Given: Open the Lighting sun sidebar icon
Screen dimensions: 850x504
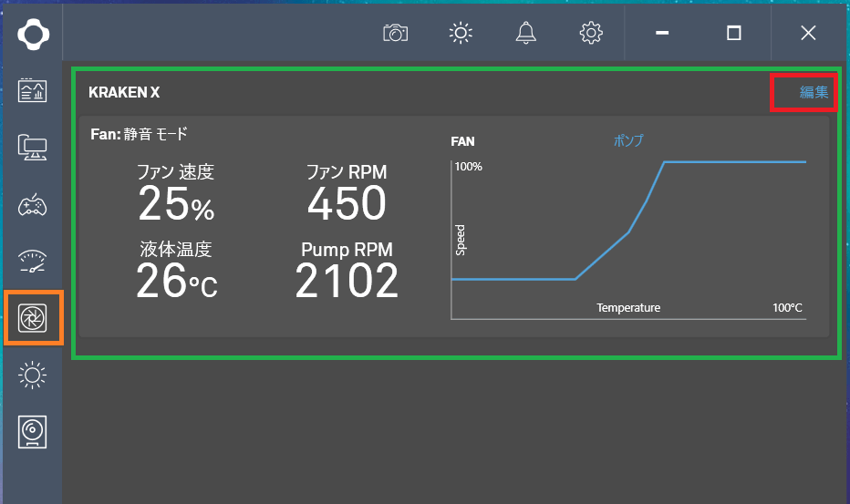Looking at the screenshot, I should click(33, 375).
